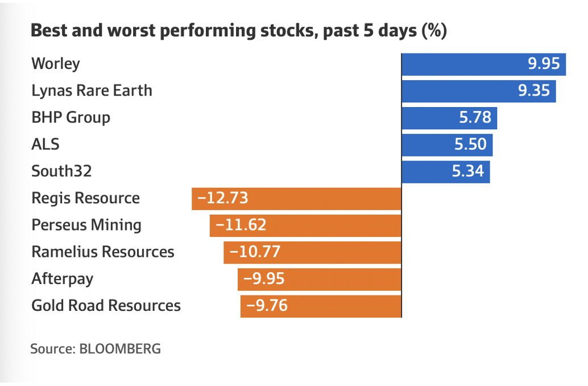The height and width of the screenshot is (386, 588).
Task: Click the BHP Group 5.78 bar
Action: point(449,118)
